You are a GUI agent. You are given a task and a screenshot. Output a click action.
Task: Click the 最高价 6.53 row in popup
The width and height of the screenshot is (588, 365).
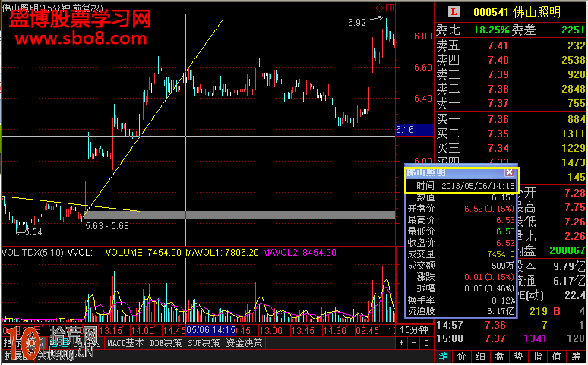(461, 220)
